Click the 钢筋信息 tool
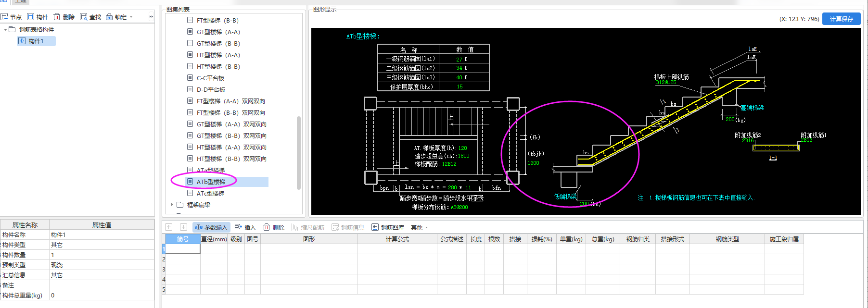 [x=348, y=227]
